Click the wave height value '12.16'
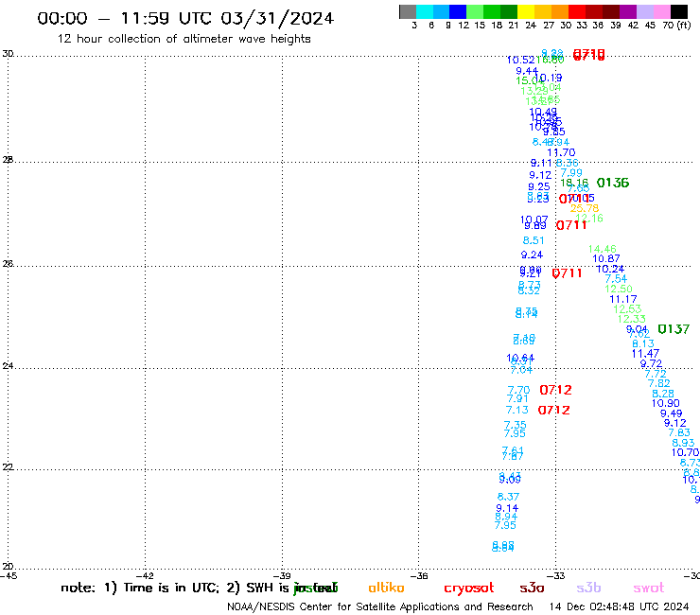Screen dimensions: 700x615 pyautogui.click(x=589, y=219)
